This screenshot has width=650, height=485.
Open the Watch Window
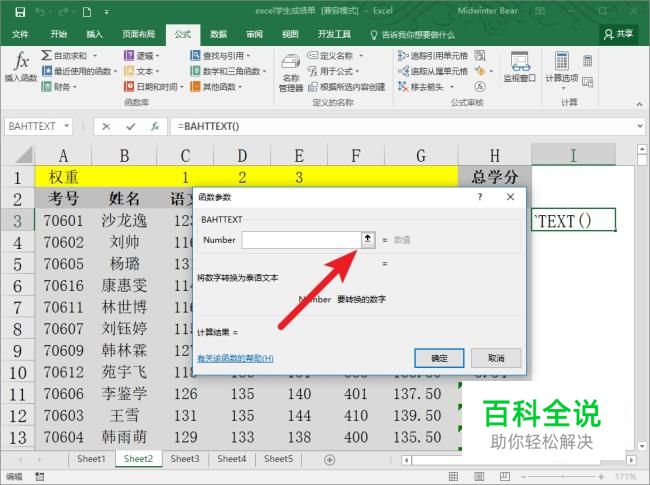pyautogui.click(x=519, y=67)
